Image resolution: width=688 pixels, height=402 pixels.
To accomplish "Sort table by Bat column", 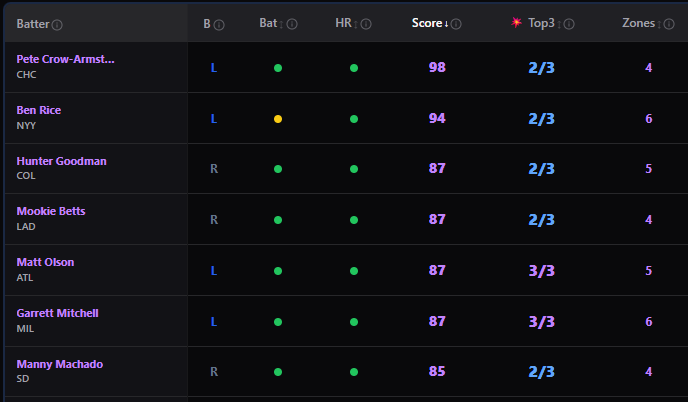I will pos(271,23).
